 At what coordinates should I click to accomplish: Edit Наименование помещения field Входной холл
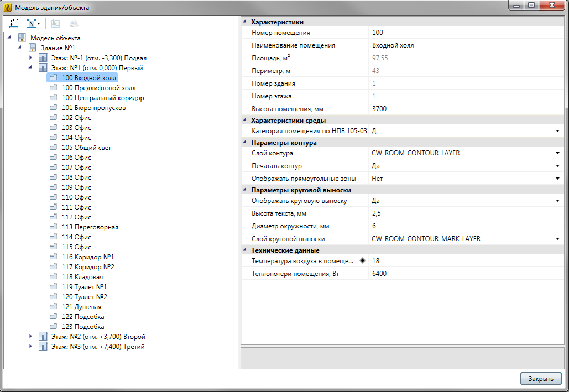466,45
